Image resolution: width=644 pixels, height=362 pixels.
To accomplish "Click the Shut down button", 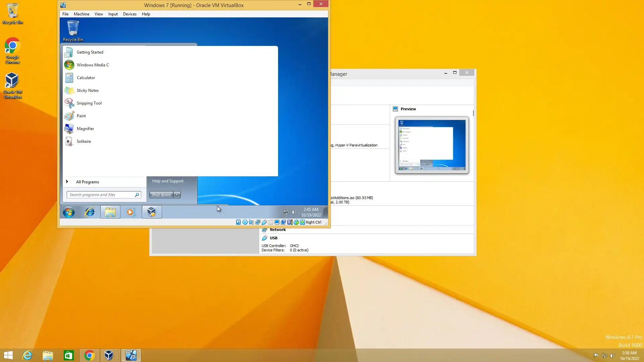I will (x=161, y=195).
